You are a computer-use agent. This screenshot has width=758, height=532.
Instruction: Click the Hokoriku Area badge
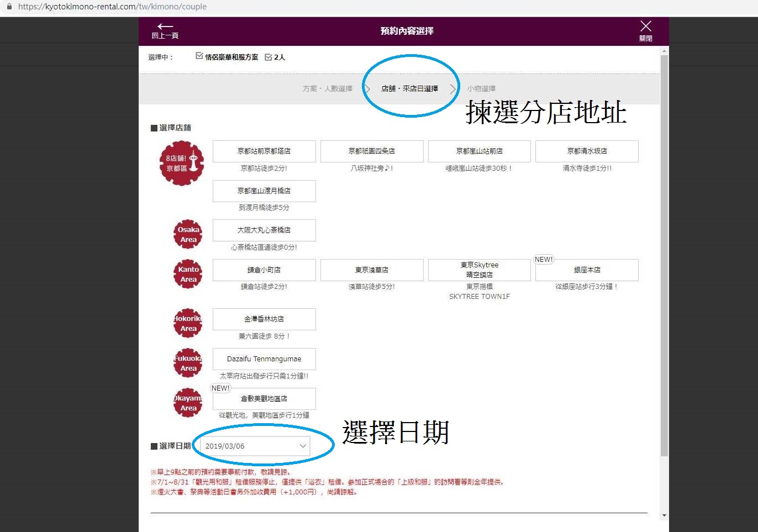[x=188, y=323]
